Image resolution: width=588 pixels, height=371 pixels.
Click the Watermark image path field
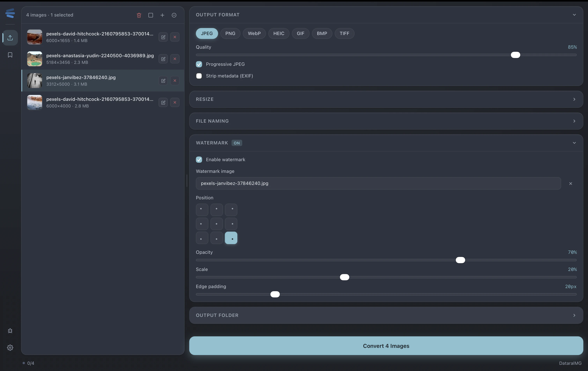point(378,183)
